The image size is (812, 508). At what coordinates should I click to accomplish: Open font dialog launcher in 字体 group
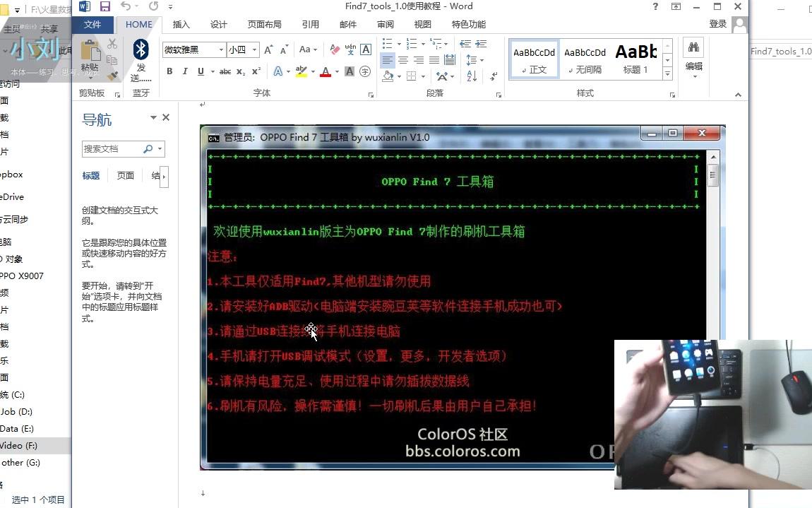point(371,95)
